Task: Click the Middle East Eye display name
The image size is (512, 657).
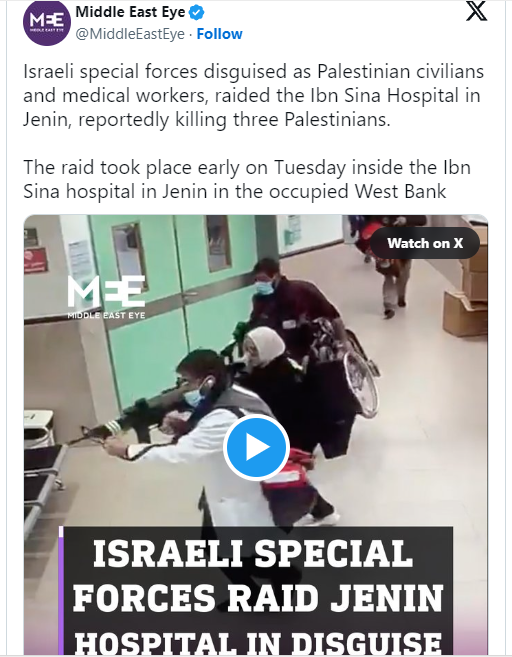Action: [130, 13]
